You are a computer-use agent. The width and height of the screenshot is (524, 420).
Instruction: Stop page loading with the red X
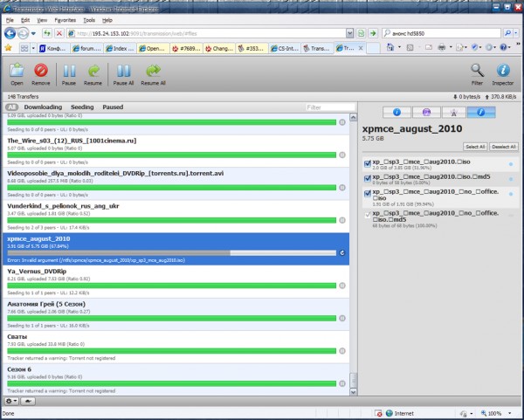(x=59, y=33)
